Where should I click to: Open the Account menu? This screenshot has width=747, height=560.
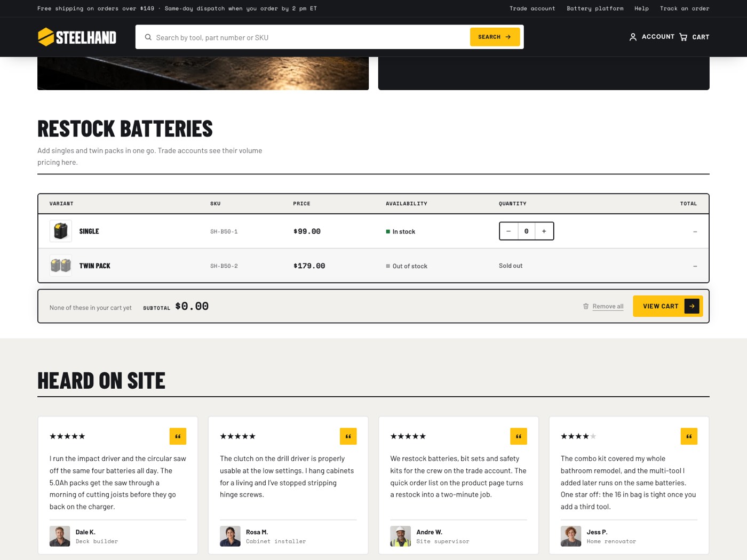point(651,37)
